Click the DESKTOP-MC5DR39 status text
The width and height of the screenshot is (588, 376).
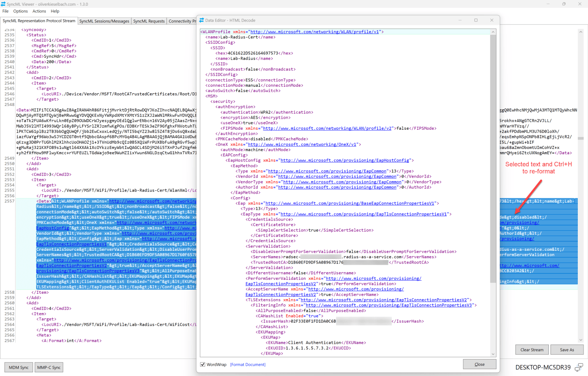coord(543,367)
